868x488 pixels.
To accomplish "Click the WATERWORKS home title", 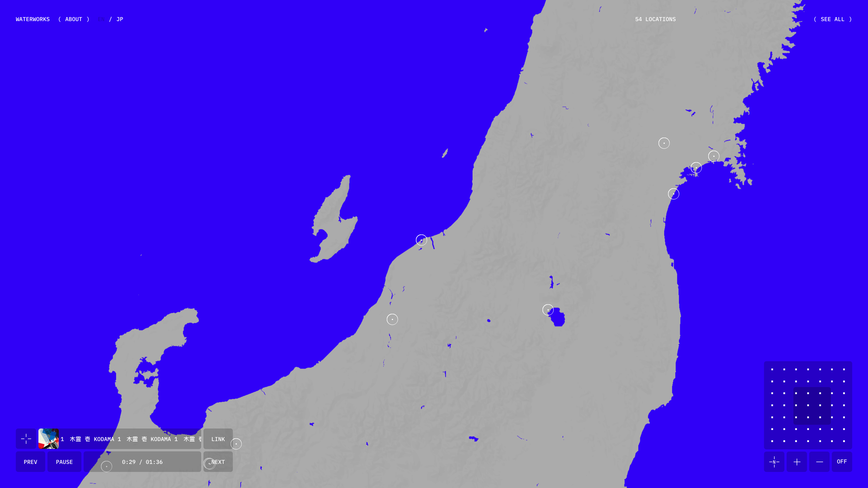I will point(33,19).
